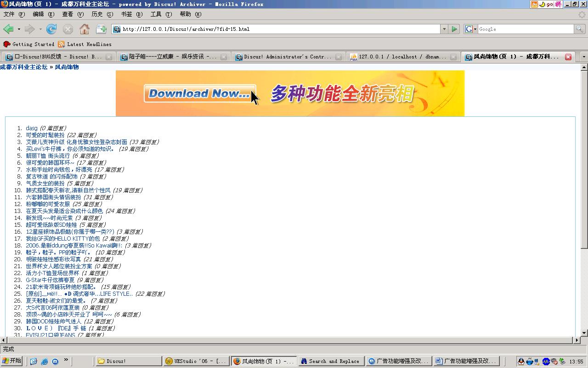Open the 查看 (V) menu
Viewport: 588px width, 368px height.
coord(73,14)
